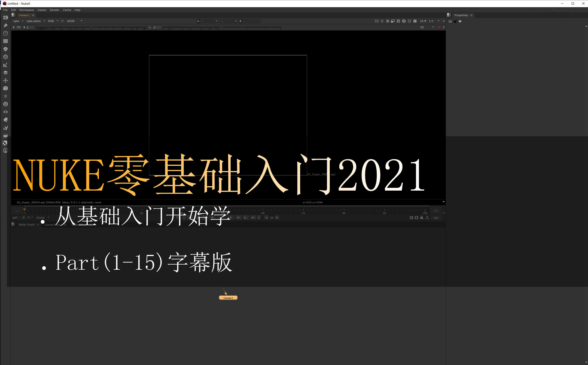Click the frame range end field 100
Image resolution: width=588 pixels, height=365 pixels.
pos(436,211)
